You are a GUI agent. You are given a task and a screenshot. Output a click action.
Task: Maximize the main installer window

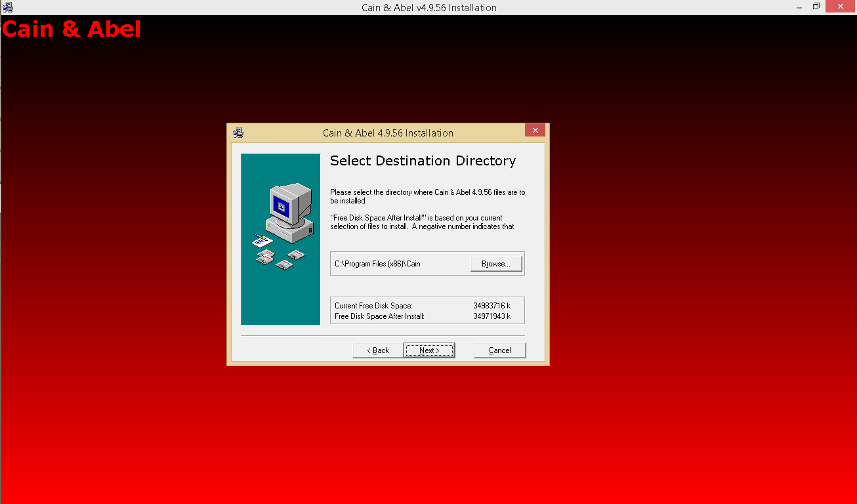[x=816, y=7]
